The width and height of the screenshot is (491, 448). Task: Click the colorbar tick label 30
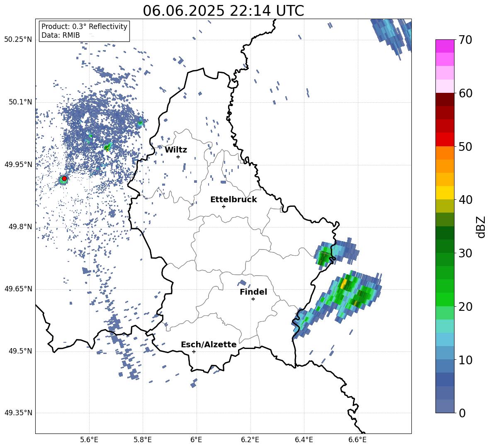[x=466, y=253]
